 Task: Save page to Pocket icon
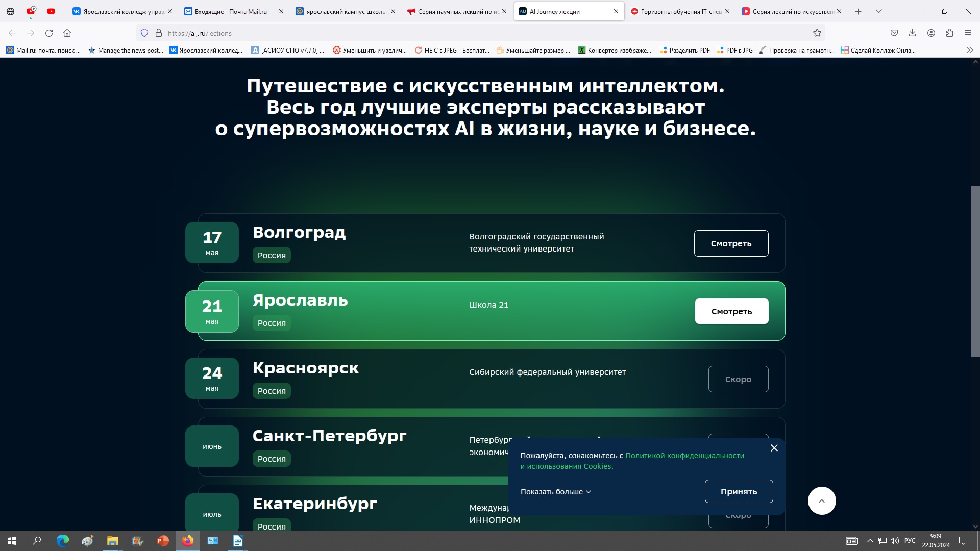pos(894,33)
